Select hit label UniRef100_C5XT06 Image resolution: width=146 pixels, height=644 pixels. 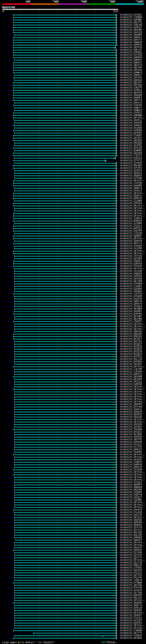pyautogui.click(x=131, y=256)
